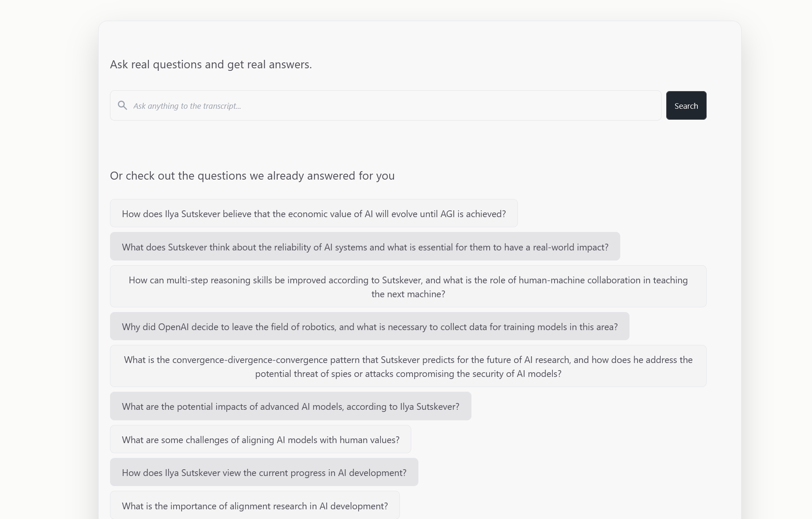Viewport: 812px width, 519px height.
Task: Open the multi-step reasoning skills question
Action: pos(408,287)
